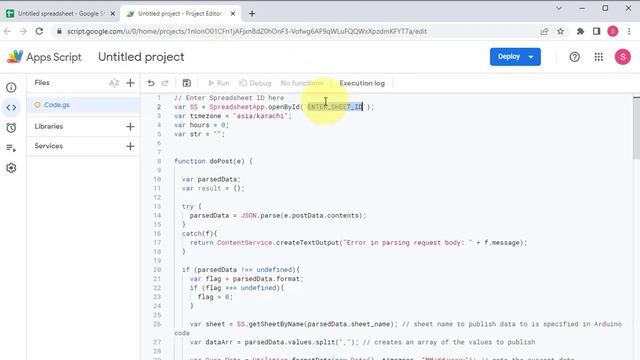The height and width of the screenshot is (360, 640).
Task: Open a new browser tab
Action: point(252,13)
